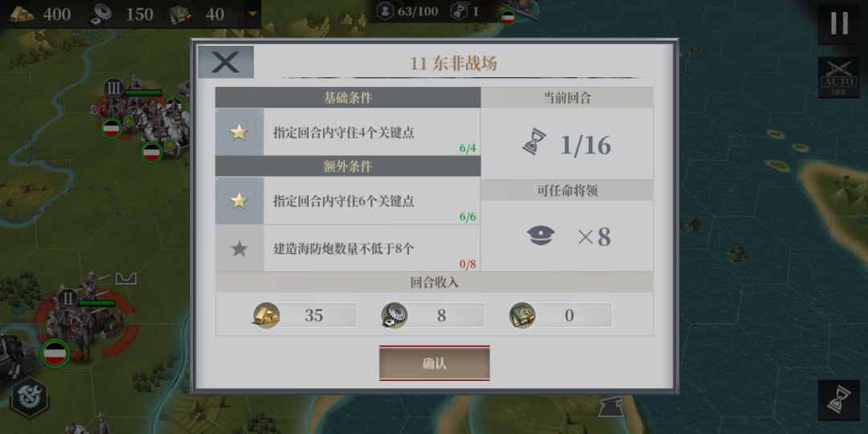Expand the resource bar dropdown arrow
Image resolution: width=868 pixels, height=434 pixels.
point(252,13)
